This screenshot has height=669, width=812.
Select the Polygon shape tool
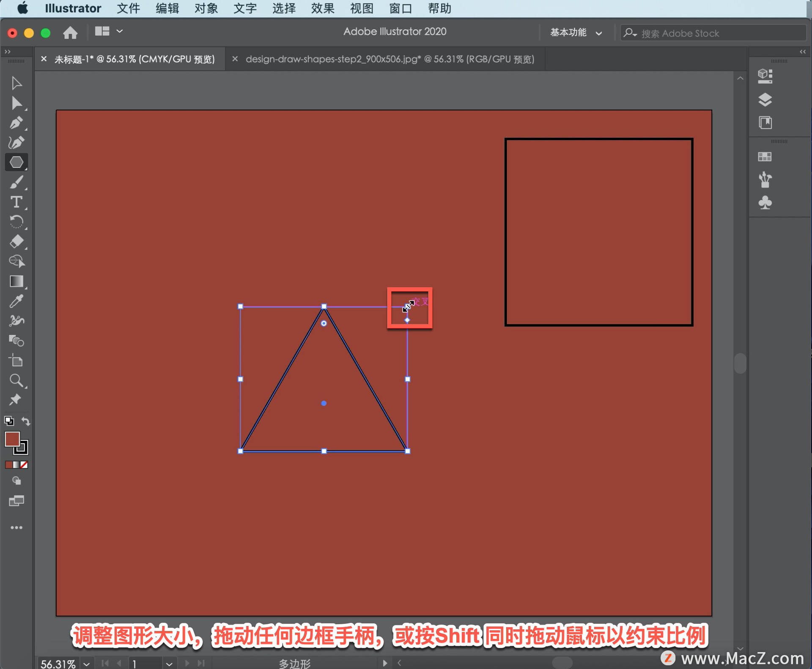16,162
